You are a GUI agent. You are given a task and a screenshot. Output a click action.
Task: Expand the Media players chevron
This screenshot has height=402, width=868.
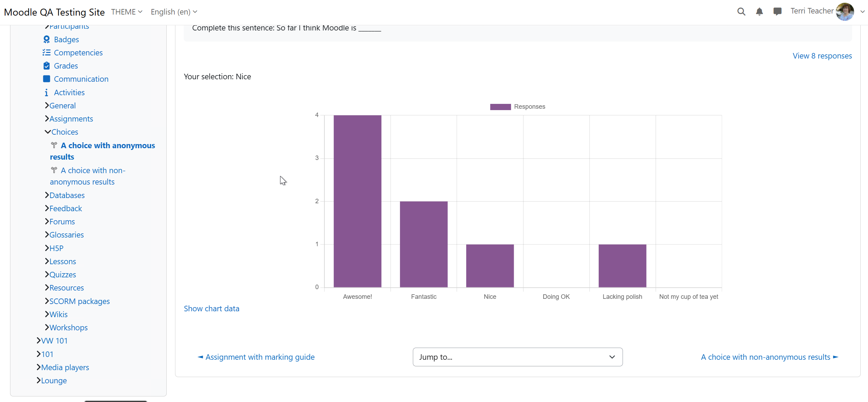tap(38, 367)
